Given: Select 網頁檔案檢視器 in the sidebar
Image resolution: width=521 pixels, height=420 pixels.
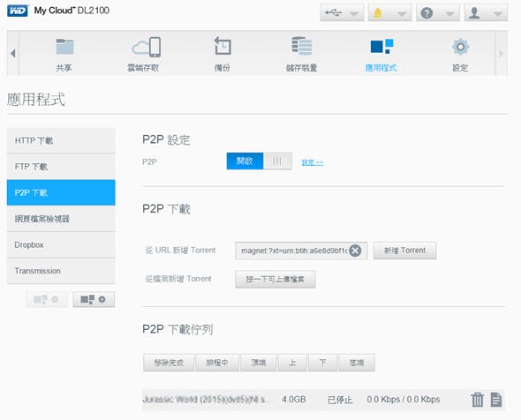Looking at the screenshot, I should pos(61,219).
